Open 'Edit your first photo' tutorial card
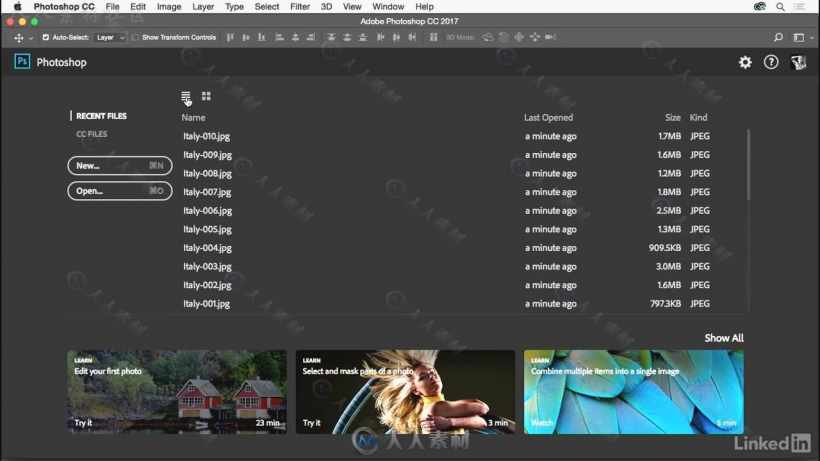 (177, 392)
